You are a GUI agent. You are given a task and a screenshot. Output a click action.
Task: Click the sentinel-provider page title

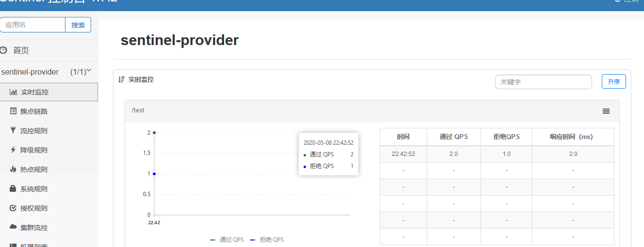pyautogui.click(x=180, y=40)
